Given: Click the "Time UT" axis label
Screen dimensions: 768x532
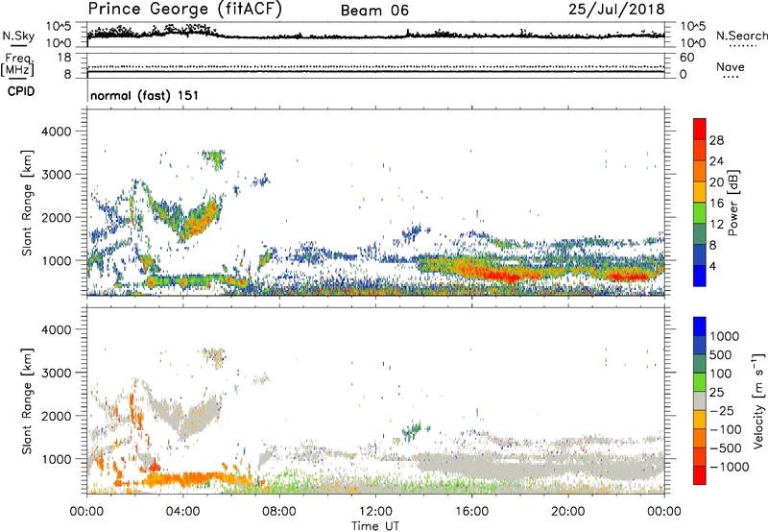Looking at the screenshot, I should click(375, 526).
